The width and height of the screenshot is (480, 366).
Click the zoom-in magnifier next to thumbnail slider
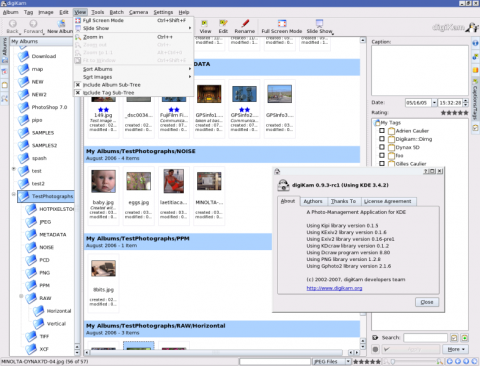pos(440,361)
